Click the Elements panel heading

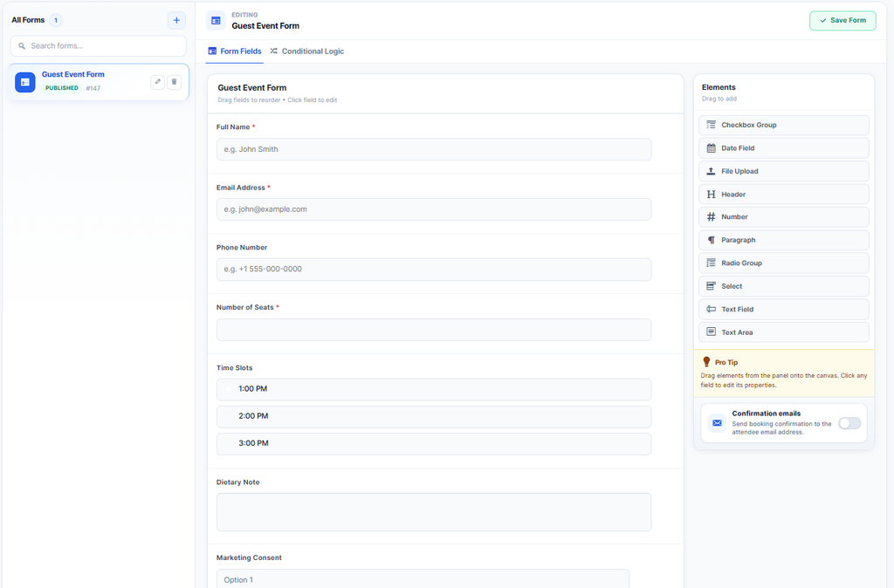click(719, 87)
